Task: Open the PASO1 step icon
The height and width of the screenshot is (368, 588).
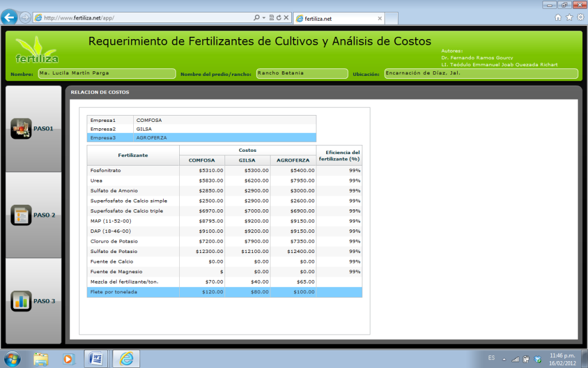Action: 21,128
